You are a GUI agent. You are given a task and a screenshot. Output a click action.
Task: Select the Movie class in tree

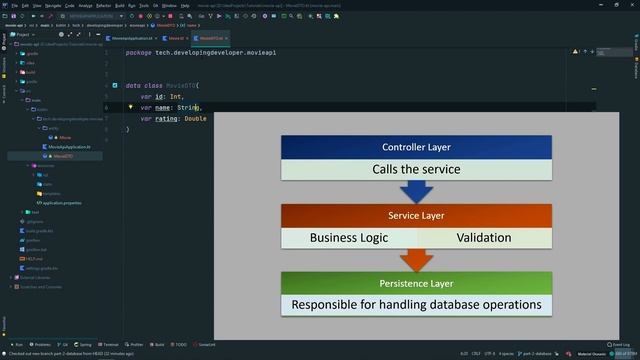pyautogui.click(x=60, y=138)
